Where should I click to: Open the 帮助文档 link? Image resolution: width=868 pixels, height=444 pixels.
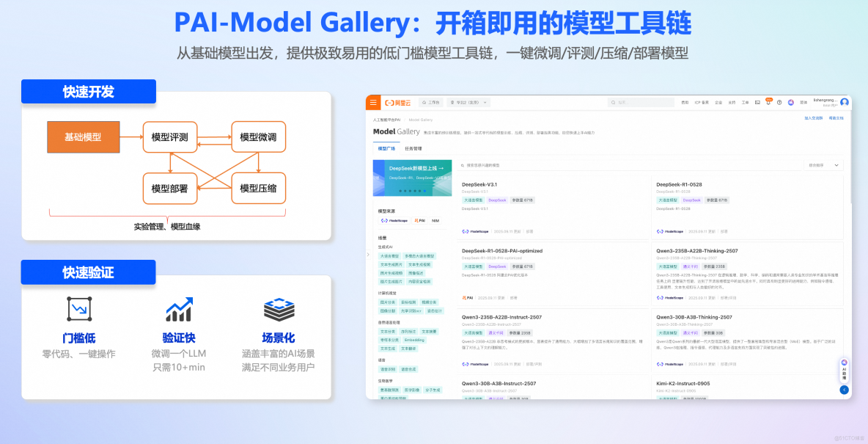[x=838, y=117]
